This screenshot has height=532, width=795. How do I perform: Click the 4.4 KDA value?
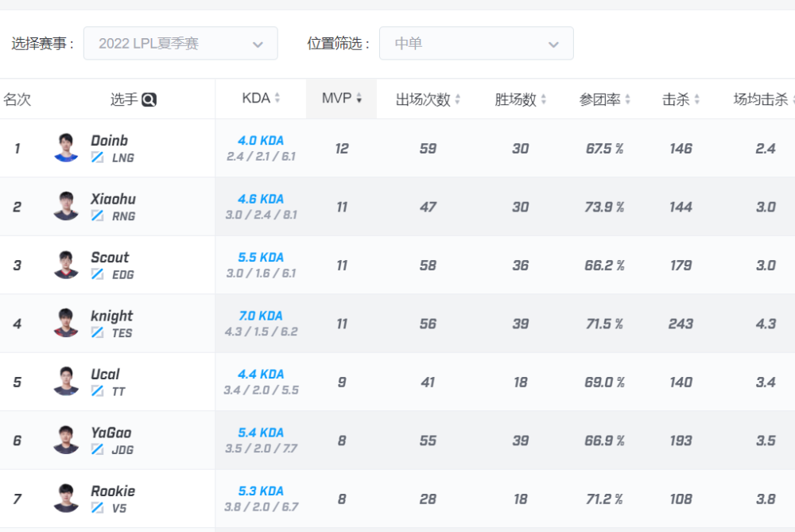tap(261, 374)
